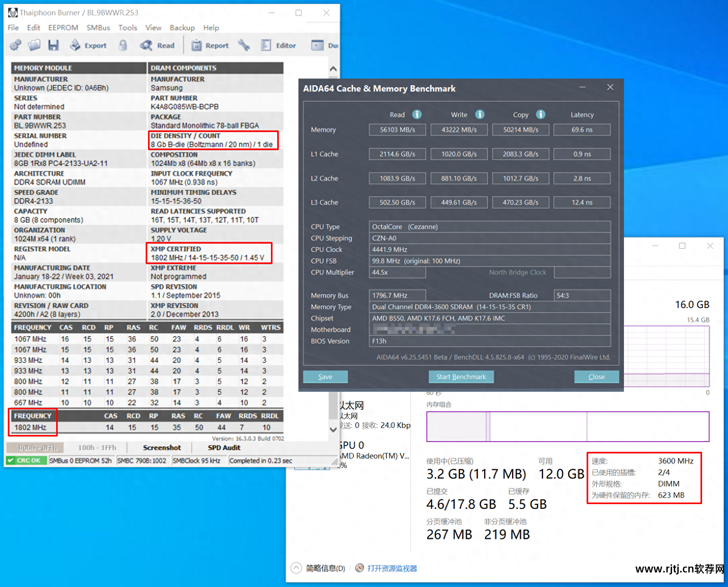Open the Edit menu

pos(33,28)
